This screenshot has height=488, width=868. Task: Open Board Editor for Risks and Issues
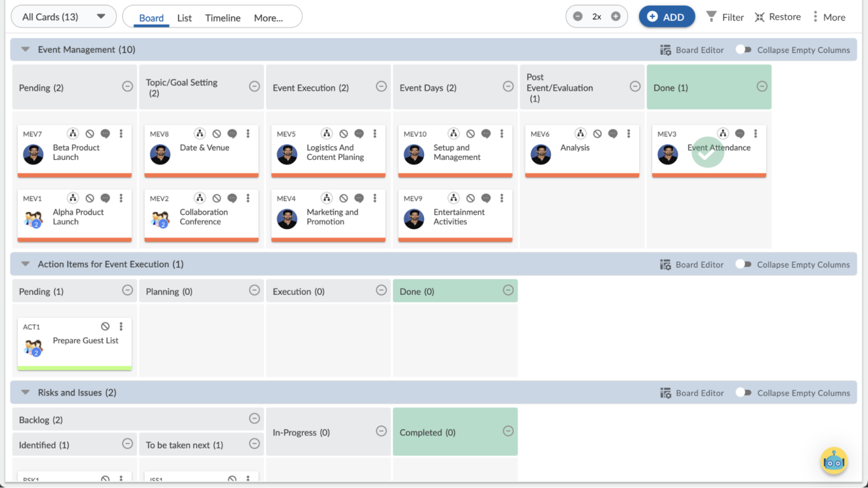click(x=692, y=393)
